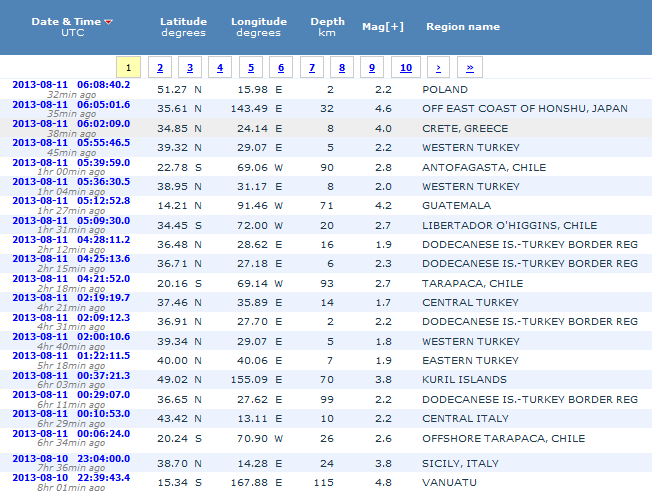Viewport: 652px width, 491px height.
Task: Click the EASTERN TURKEY region cell
Action: tap(470, 361)
